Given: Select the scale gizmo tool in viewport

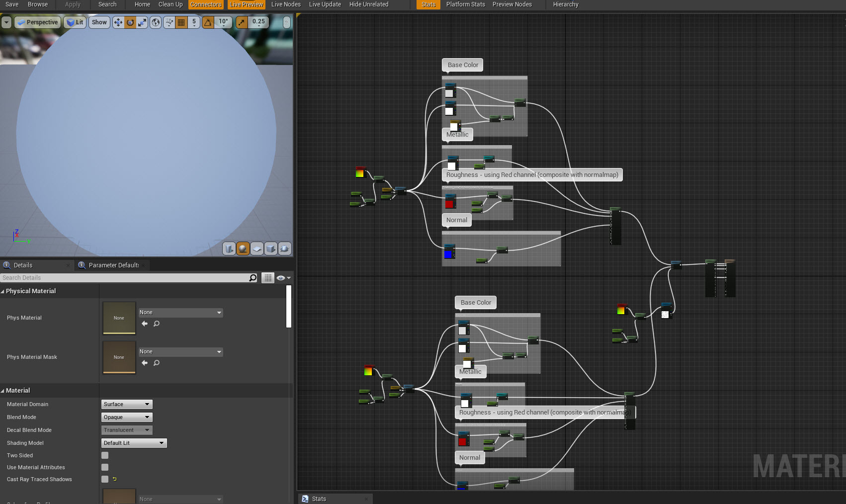Looking at the screenshot, I should tap(142, 22).
